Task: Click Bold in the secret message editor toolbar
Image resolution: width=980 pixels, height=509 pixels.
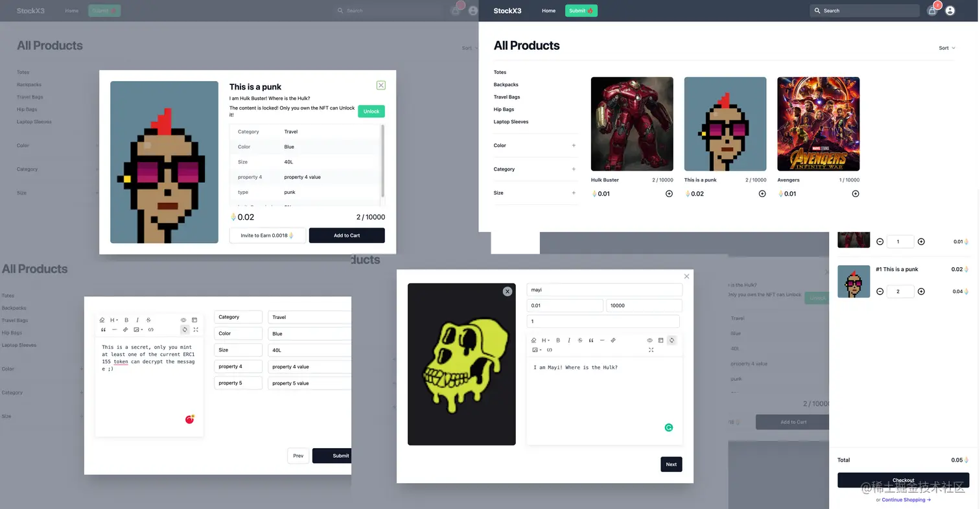Action: (x=126, y=320)
